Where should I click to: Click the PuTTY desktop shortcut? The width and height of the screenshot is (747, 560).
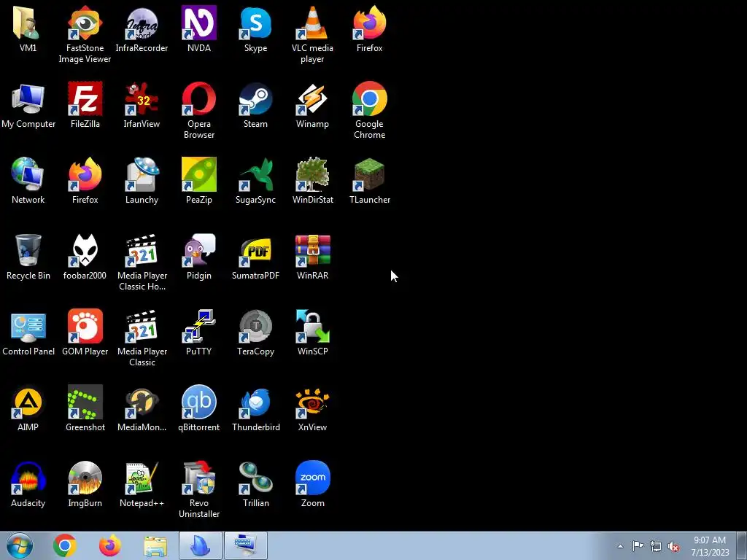click(198, 326)
